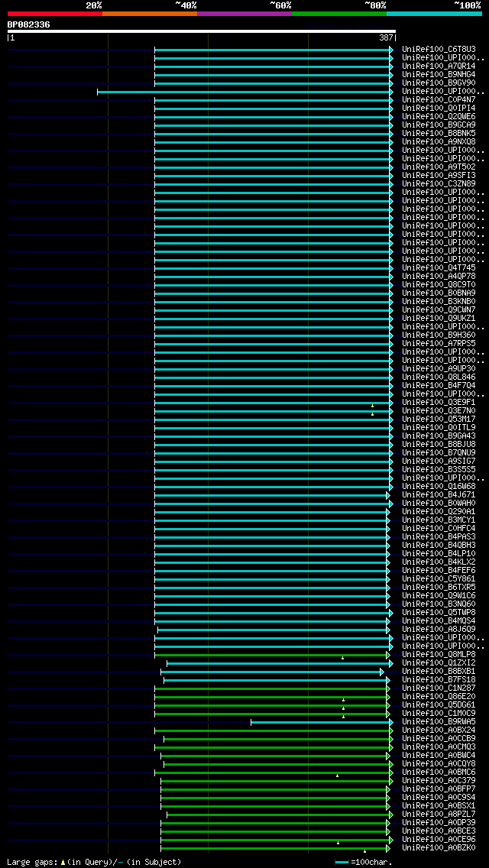The width and height of the screenshot is (489, 868).
Task: Select the UniRef100_C3ZN89 label
Action: (439, 184)
